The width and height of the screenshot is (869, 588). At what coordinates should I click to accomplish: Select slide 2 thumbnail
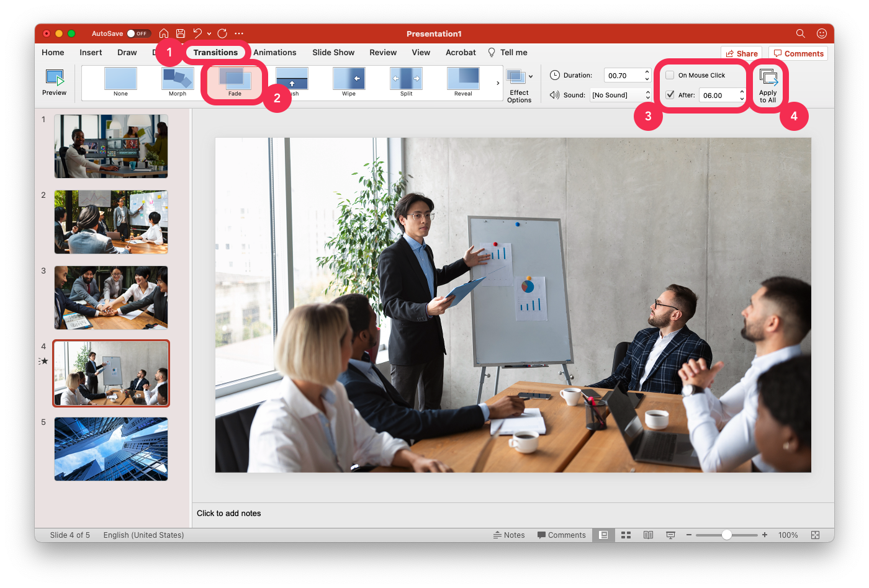(110, 222)
